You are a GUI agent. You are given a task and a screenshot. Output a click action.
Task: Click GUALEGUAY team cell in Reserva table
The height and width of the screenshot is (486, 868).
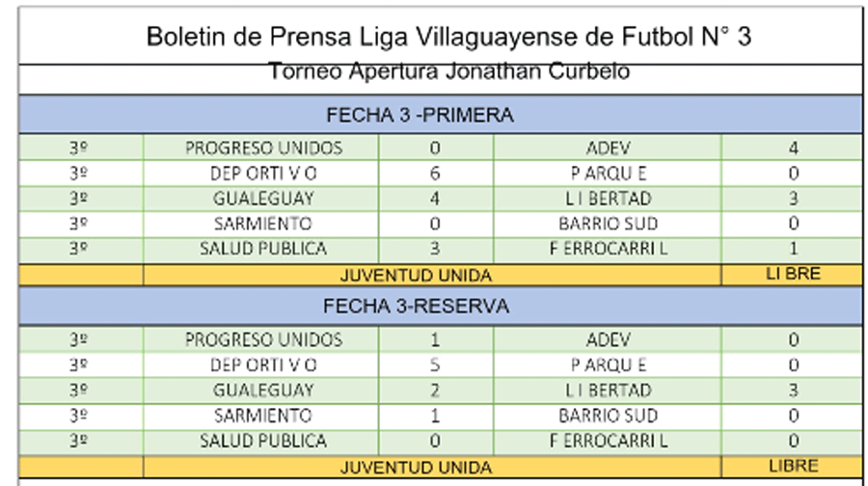coord(263,391)
